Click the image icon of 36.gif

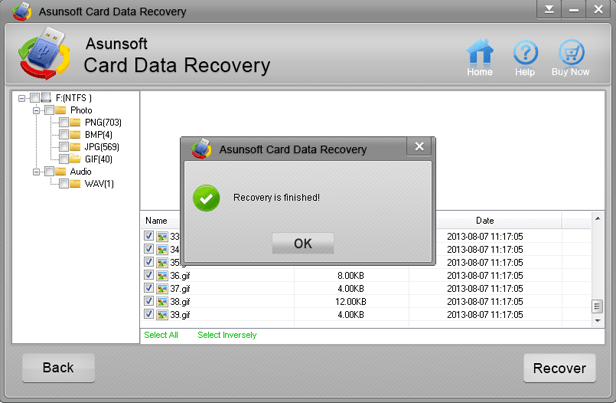point(162,276)
